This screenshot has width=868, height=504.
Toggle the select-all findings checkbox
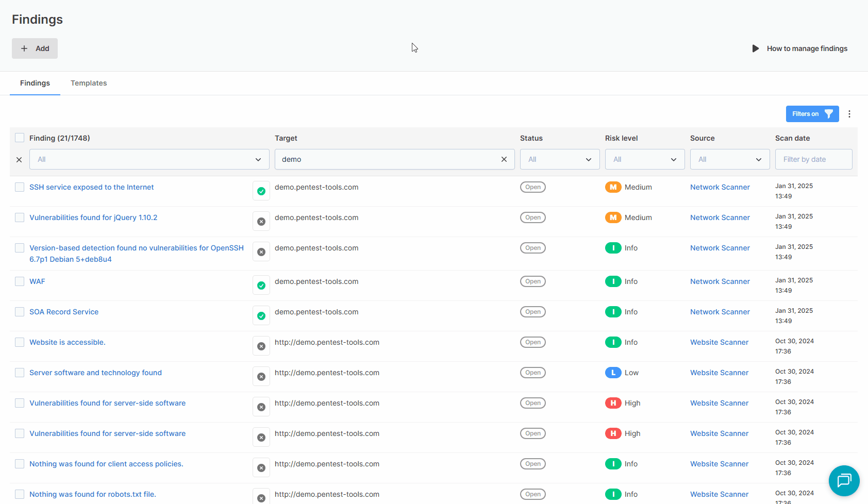[x=20, y=138]
